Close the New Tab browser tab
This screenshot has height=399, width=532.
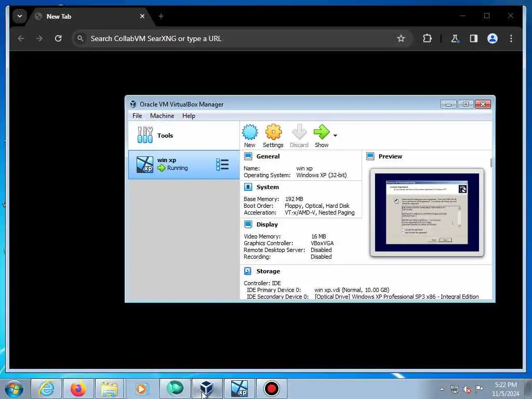click(x=142, y=16)
